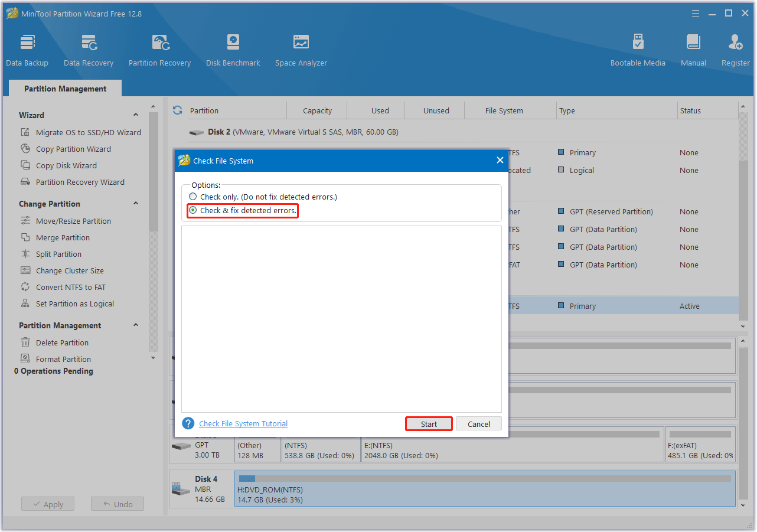Viewport: 757px width, 532px height.
Task: Open Check File System Tutorial link
Action: tap(243, 423)
